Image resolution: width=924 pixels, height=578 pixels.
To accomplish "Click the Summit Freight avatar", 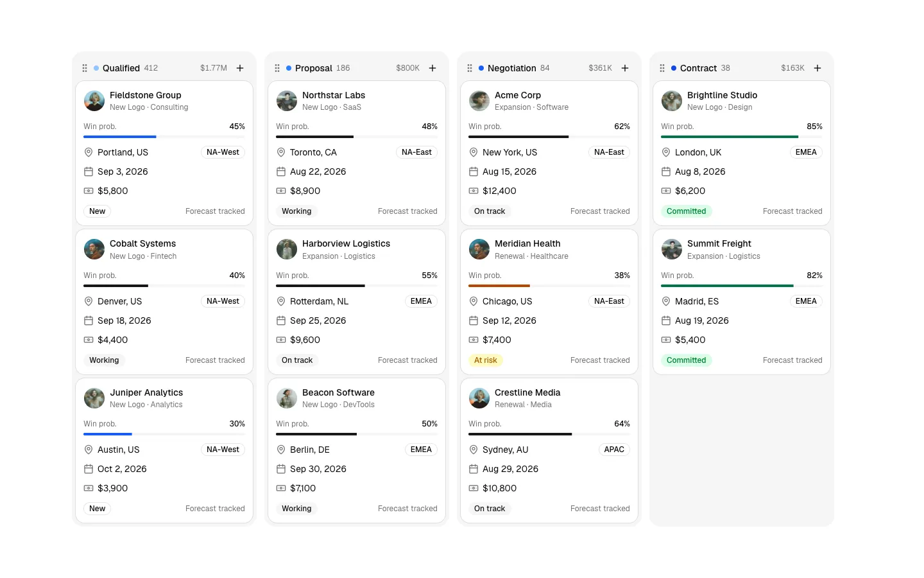I will tap(672, 249).
